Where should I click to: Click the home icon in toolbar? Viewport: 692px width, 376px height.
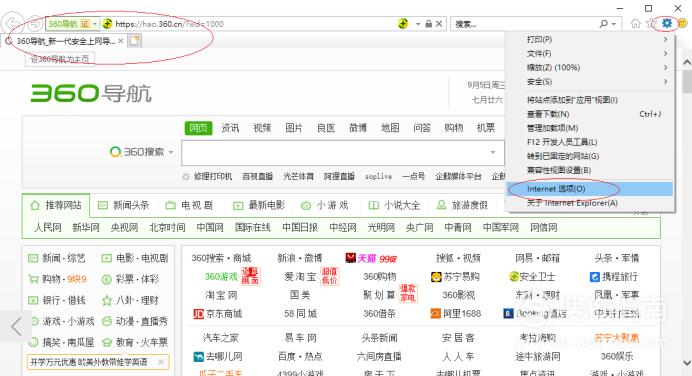tap(636, 23)
